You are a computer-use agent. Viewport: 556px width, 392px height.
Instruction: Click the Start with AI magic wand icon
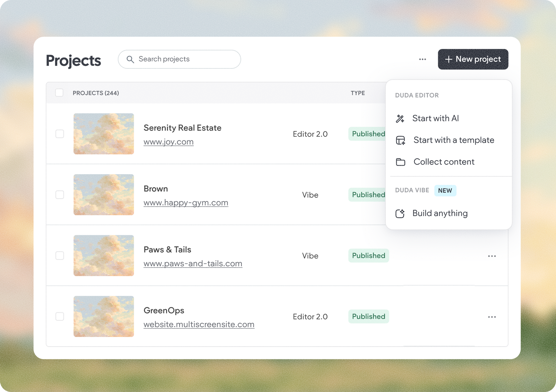pyautogui.click(x=400, y=119)
